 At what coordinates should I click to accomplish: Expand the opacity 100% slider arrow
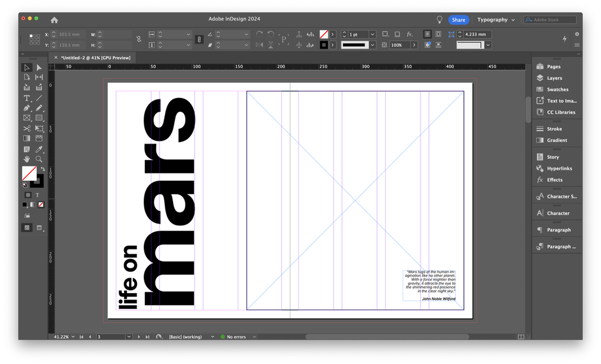pyautogui.click(x=414, y=45)
